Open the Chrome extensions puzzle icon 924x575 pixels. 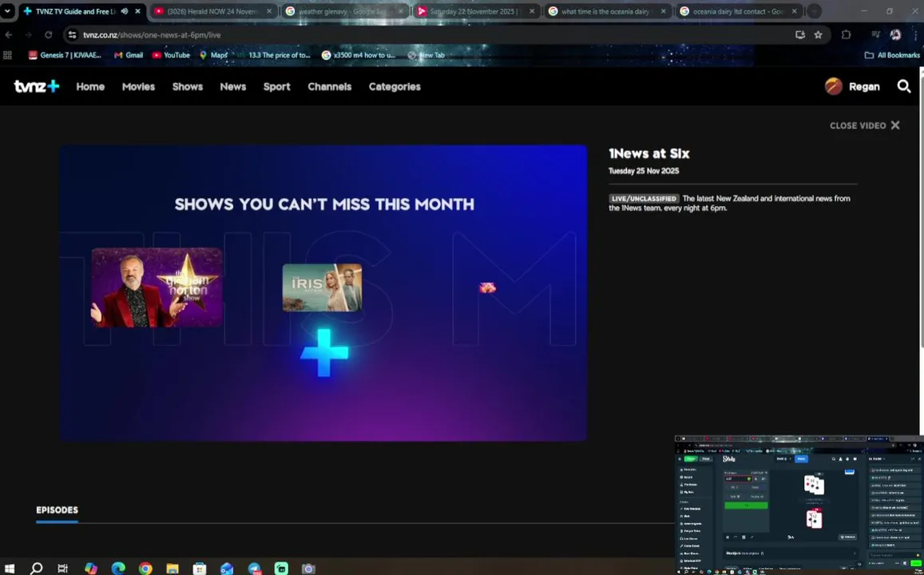(x=846, y=35)
